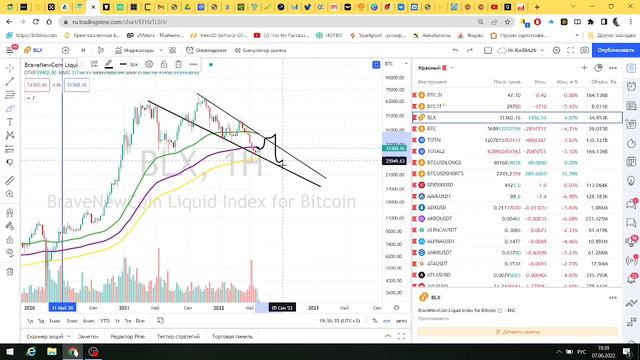
Task: Add symbol to compare with plus icon
Action: [x=65, y=50]
